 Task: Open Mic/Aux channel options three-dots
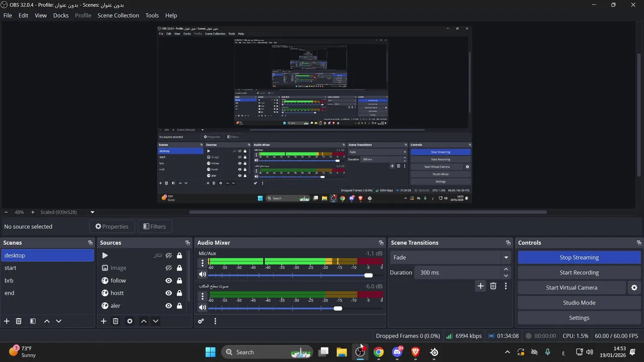pos(203,263)
